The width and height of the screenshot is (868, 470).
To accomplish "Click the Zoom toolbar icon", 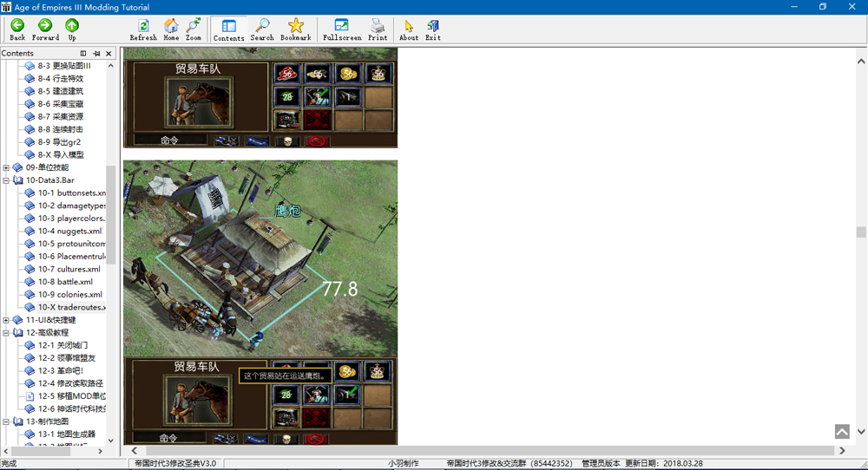I will point(194,29).
